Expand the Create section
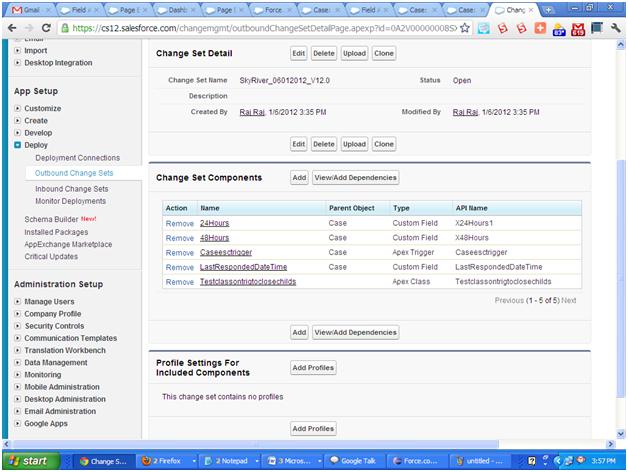The height and width of the screenshot is (472, 628). click(17, 120)
